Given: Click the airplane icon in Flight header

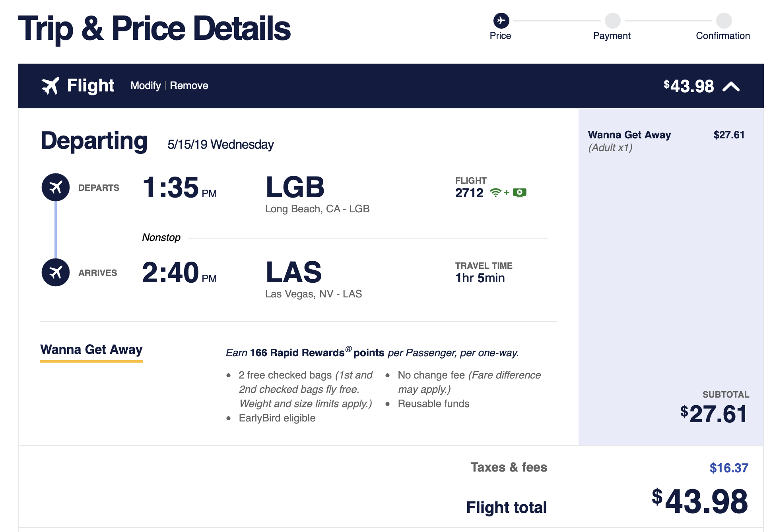Looking at the screenshot, I should 50,85.
